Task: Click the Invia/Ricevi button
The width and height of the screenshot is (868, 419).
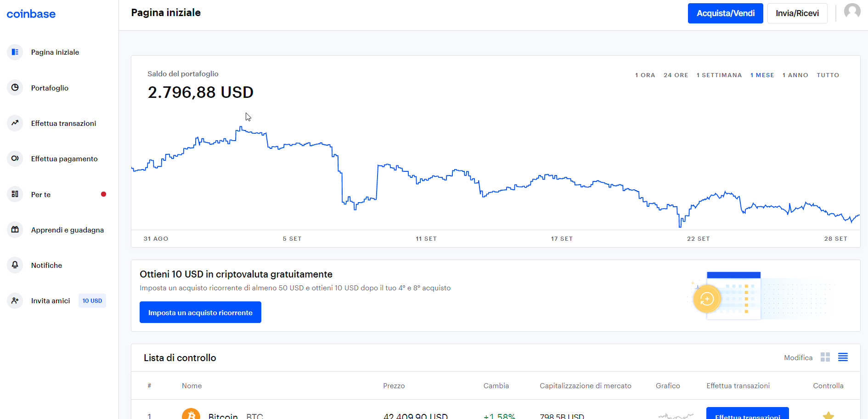Action: 797,13
